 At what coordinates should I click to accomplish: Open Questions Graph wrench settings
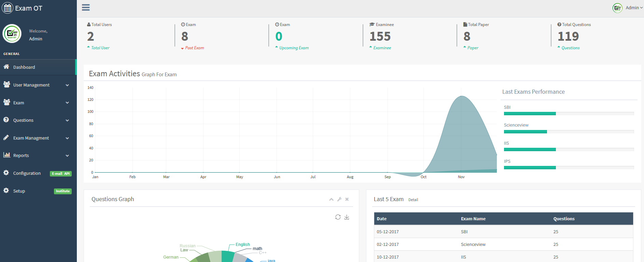click(339, 199)
